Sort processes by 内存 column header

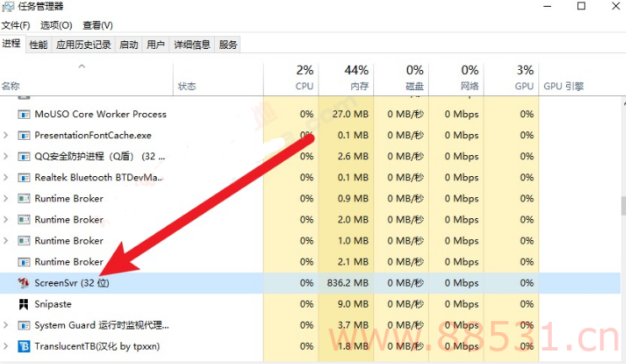point(346,78)
